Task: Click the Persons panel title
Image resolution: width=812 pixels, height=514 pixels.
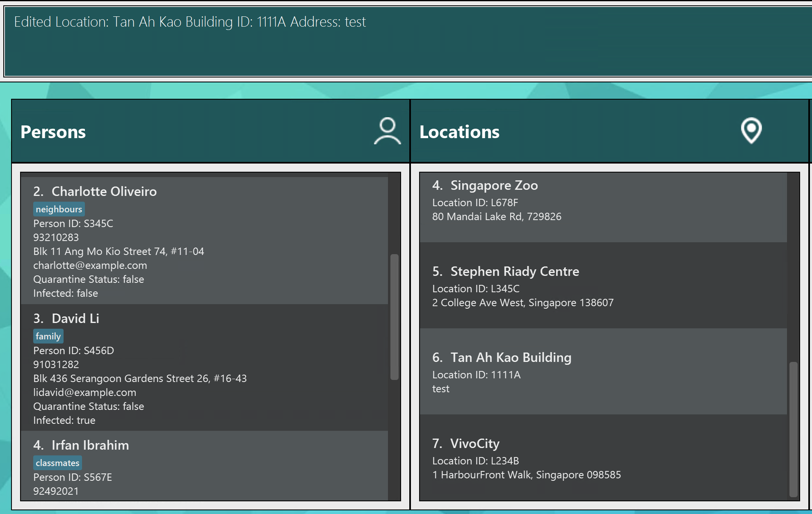Action: tap(53, 132)
